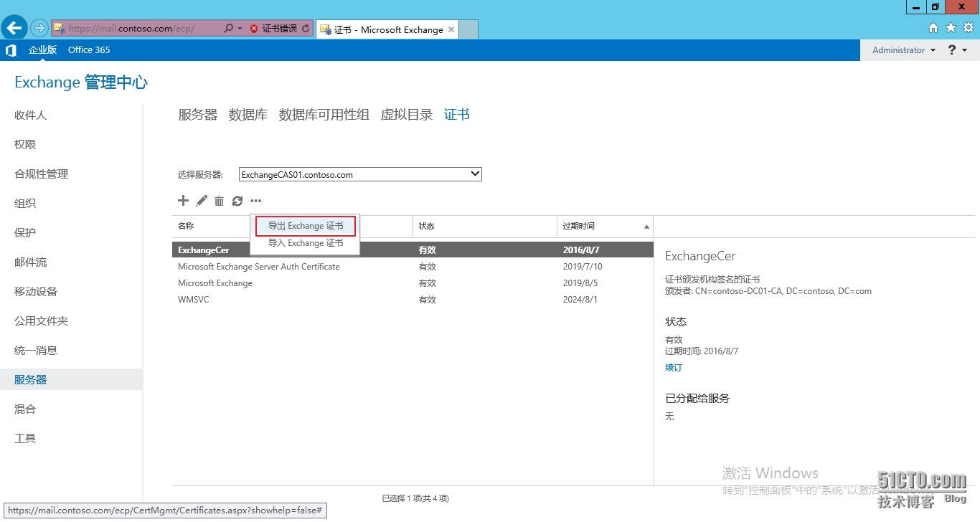Open the ExchangeCAS01.contoso.com server dropdown
This screenshot has height=522, width=980.
pyautogui.click(x=473, y=174)
